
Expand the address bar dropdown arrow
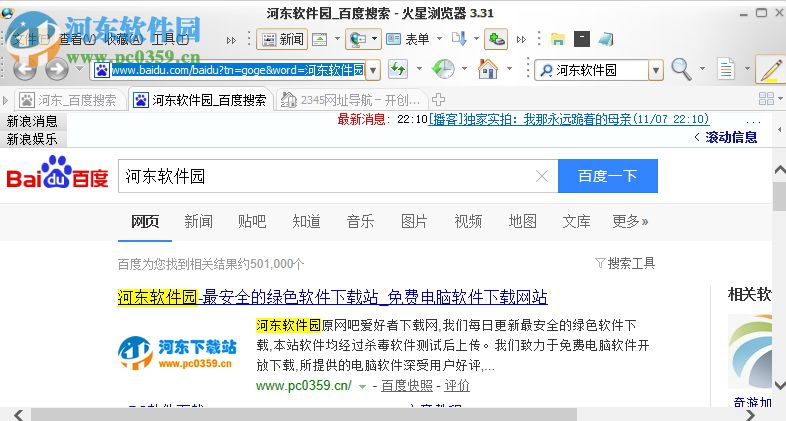[x=372, y=70]
